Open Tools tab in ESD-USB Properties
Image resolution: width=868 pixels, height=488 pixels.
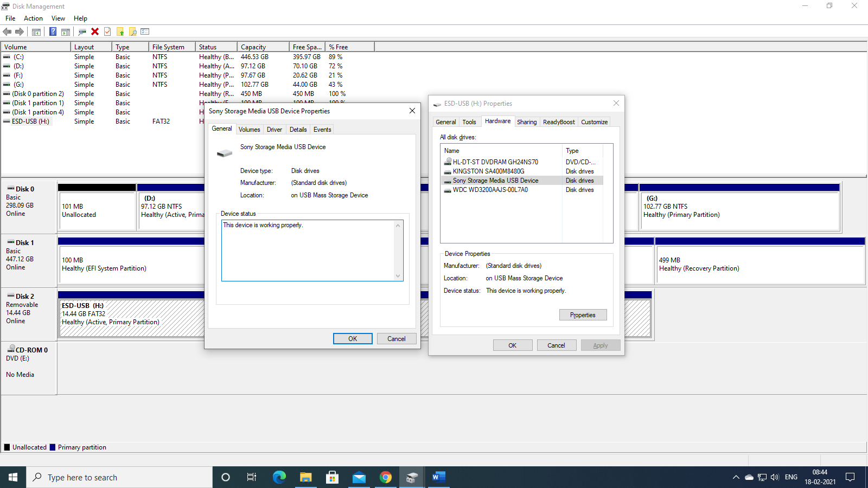click(x=469, y=122)
